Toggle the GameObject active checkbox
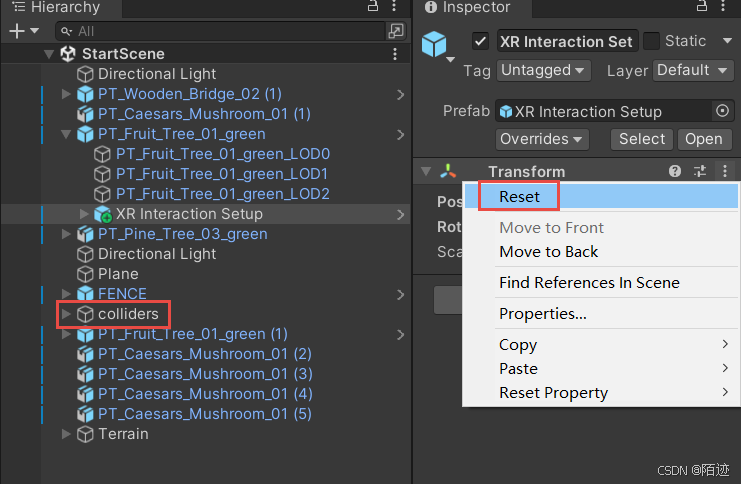 pyautogui.click(x=481, y=41)
